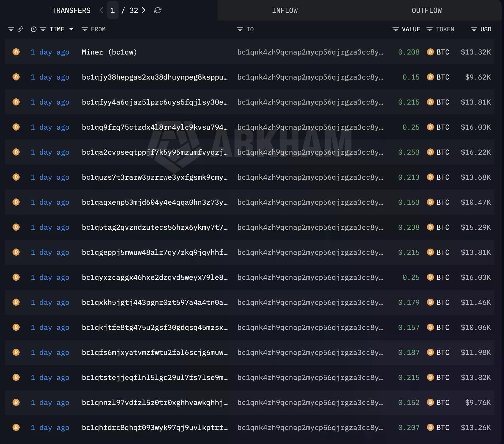Viewport: 504px width, 444px height.
Task: Click Bitcoin chain icon on bc1q5tag2 row
Action: point(16,227)
